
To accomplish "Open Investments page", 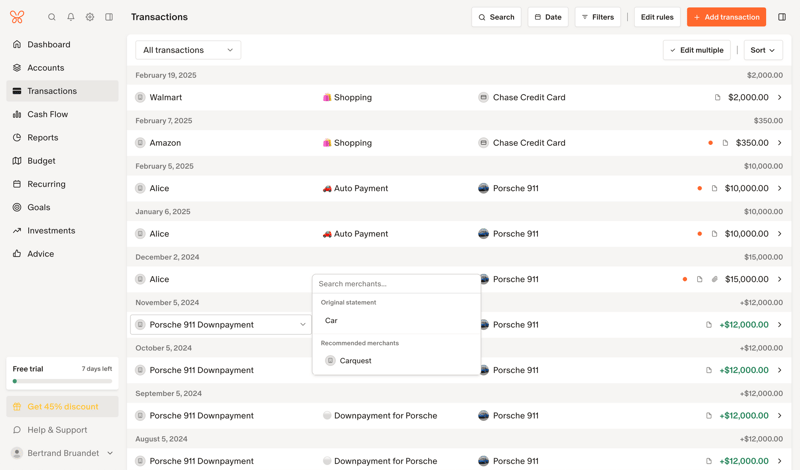I will (62, 231).
